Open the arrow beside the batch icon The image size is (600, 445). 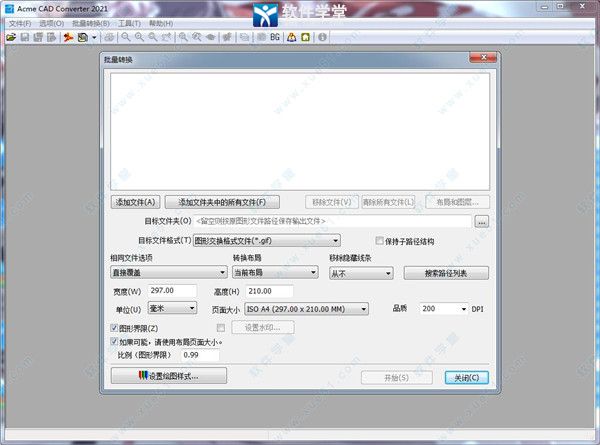[94, 37]
